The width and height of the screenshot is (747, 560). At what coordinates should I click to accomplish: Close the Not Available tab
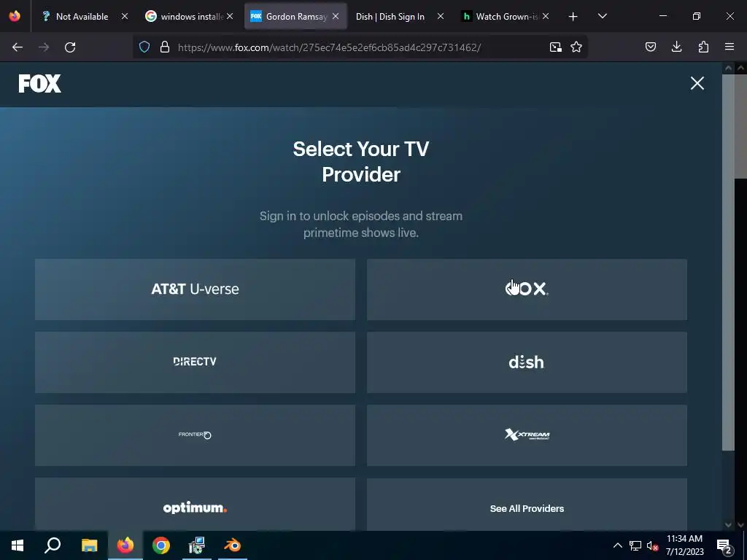pyautogui.click(x=125, y=17)
